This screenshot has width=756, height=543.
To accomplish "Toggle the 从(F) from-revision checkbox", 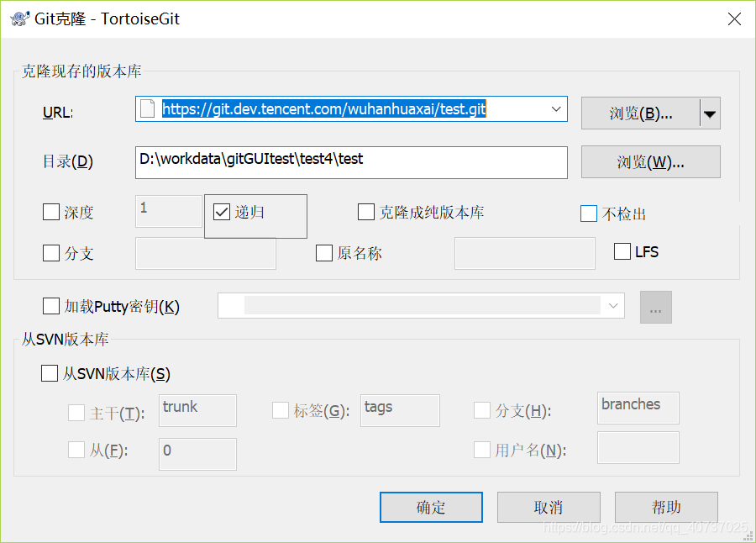I will 76,450.
